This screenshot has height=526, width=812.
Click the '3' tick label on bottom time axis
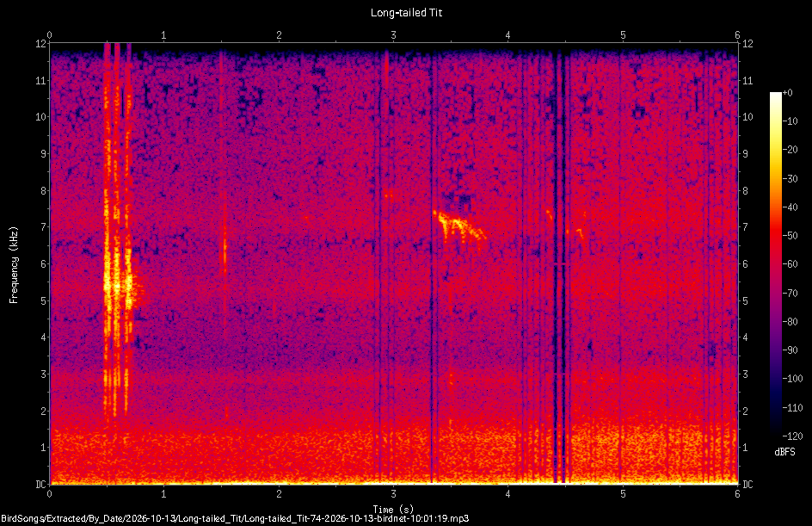[394, 494]
